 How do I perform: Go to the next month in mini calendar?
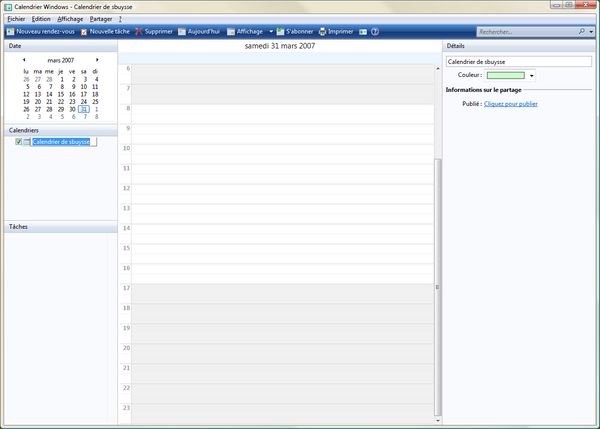[97, 60]
